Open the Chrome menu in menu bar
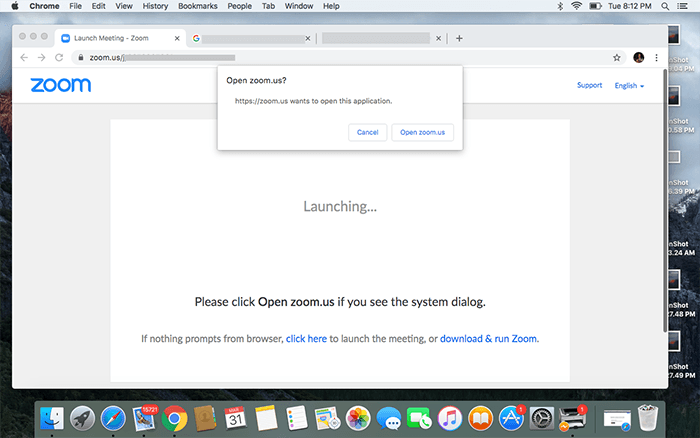The width and height of the screenshot is (700, 438). coord(44,6)
